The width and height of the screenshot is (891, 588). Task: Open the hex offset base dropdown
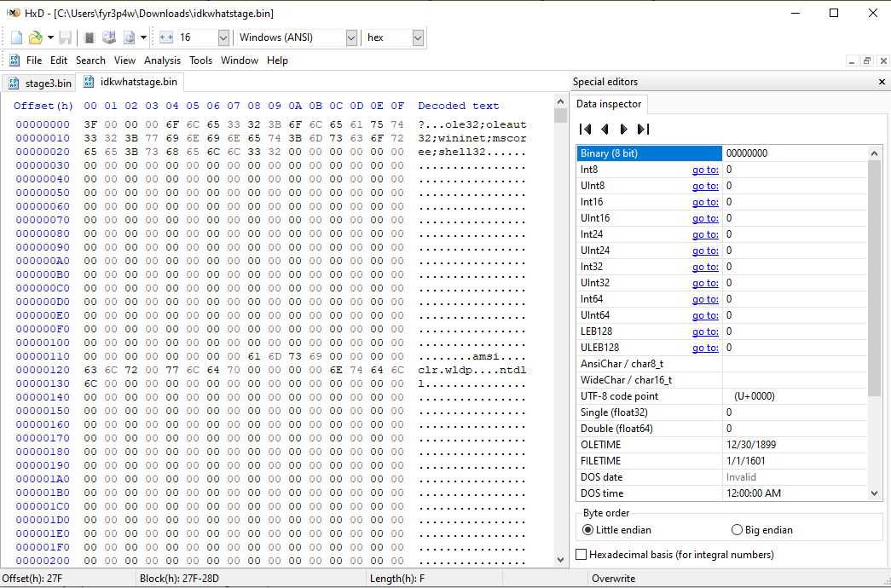click(417, 37)
